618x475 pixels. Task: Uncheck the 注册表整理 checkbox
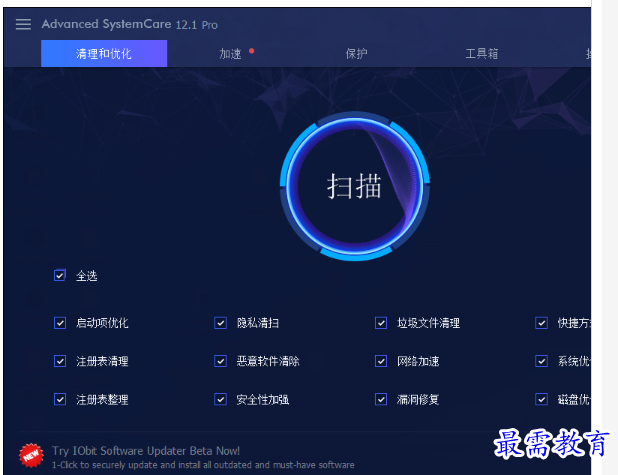pos(60,399)
